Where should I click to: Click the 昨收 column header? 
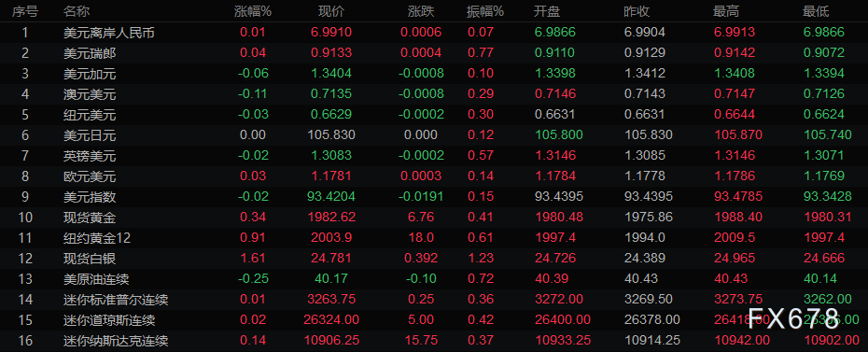click(637, 11)
